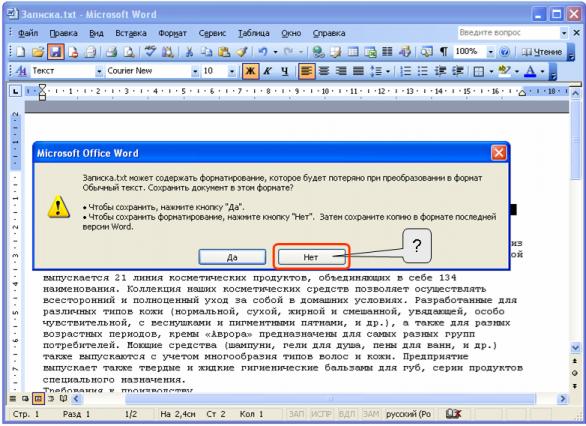Apply numbered list formatting
586x426 pixels.
[405, 71]
